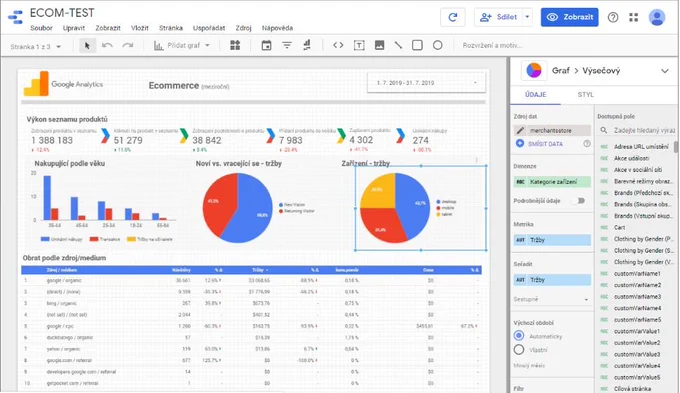Screen dimensions: 680x393
Task: Click the Google Analytics logo image
Action: [63, 84]
